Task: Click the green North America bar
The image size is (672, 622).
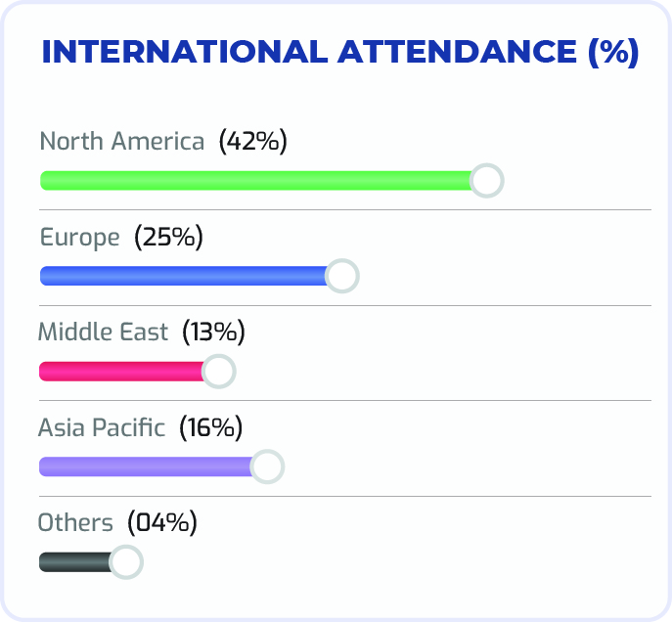Action: point(254,181)
